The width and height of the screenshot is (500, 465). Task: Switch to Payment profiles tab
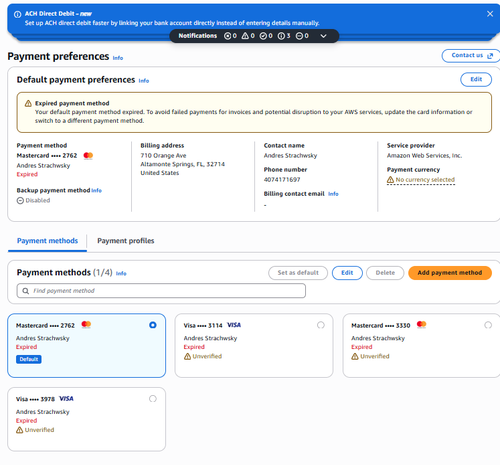tap(126, 241)
